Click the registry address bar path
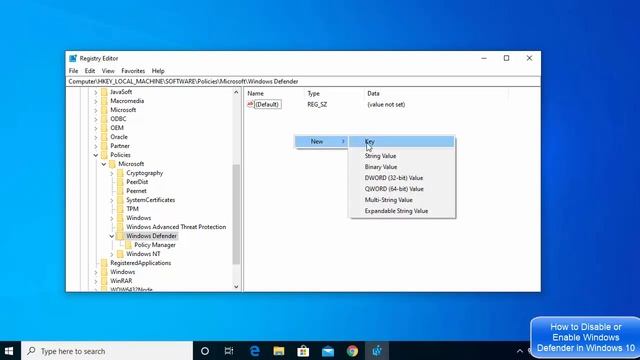 click(303, 82)
